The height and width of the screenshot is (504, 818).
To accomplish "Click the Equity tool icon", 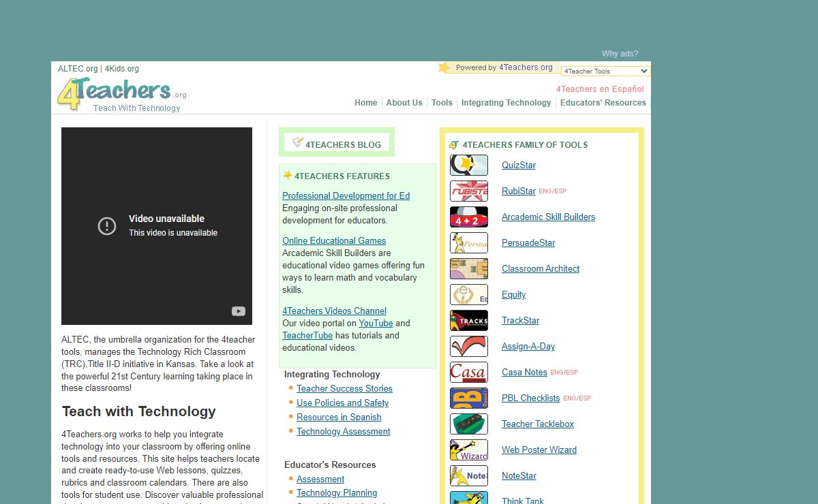I will (x=469, y=294).
